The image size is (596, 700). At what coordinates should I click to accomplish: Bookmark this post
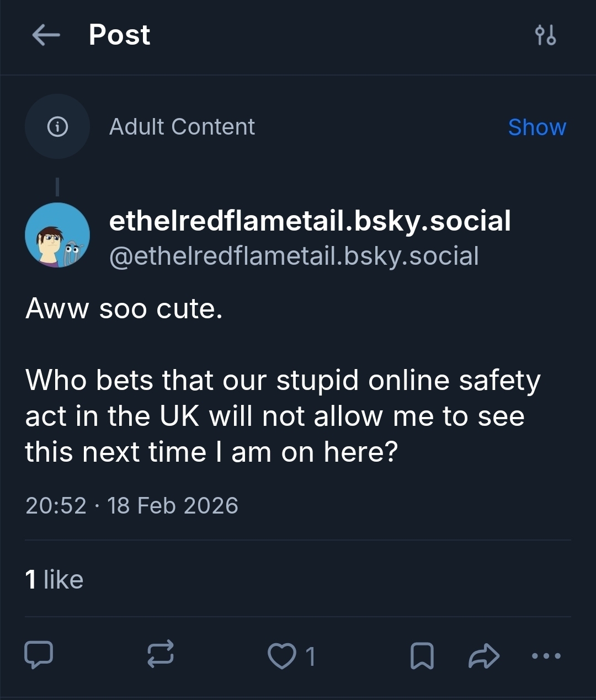coord(422,656)
